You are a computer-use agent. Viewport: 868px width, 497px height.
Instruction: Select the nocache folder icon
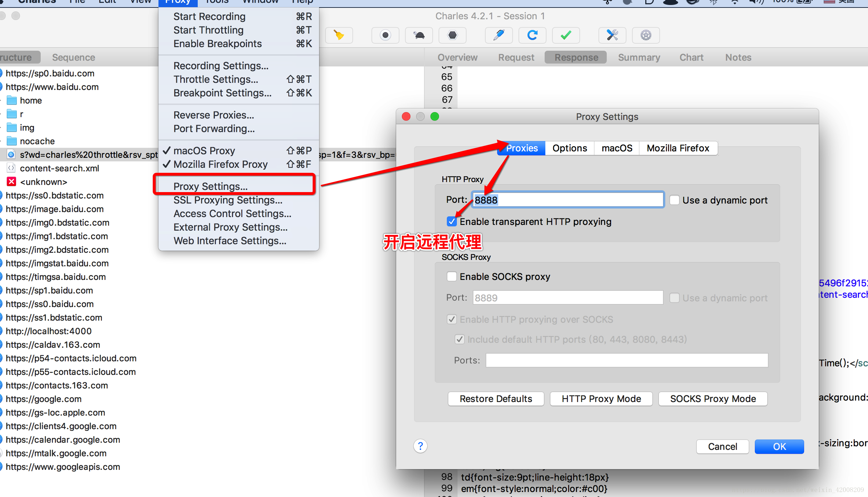pyautogui.click(x=12, y=141)
